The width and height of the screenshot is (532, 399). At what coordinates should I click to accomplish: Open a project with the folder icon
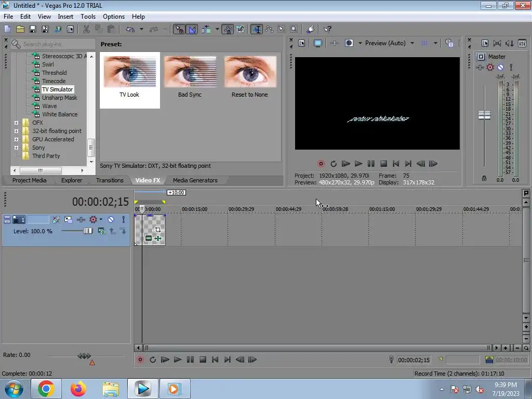coord(20,30)
